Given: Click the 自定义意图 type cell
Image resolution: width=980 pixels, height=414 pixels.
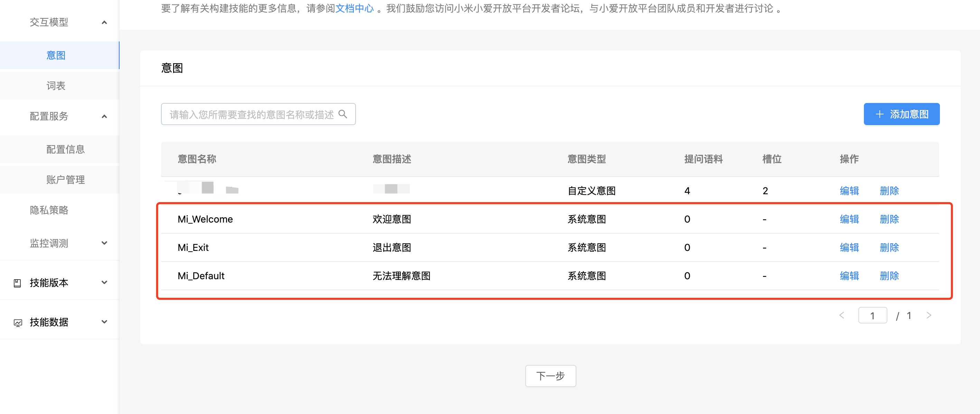Looking at the screenshot, I should click(591, 191).
